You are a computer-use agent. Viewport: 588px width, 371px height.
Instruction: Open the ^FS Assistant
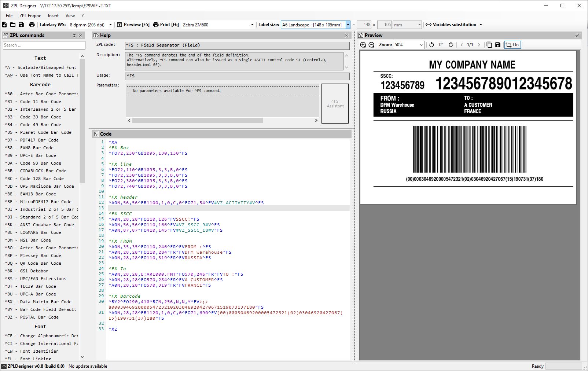click(x=335, y=104)
